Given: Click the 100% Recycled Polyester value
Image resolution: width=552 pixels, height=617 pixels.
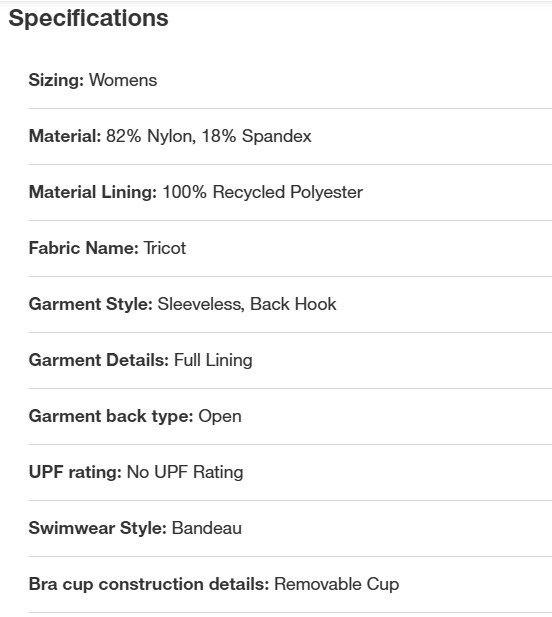Looking at the screenshot, I should pyautogui.click(x=263, y=193).
